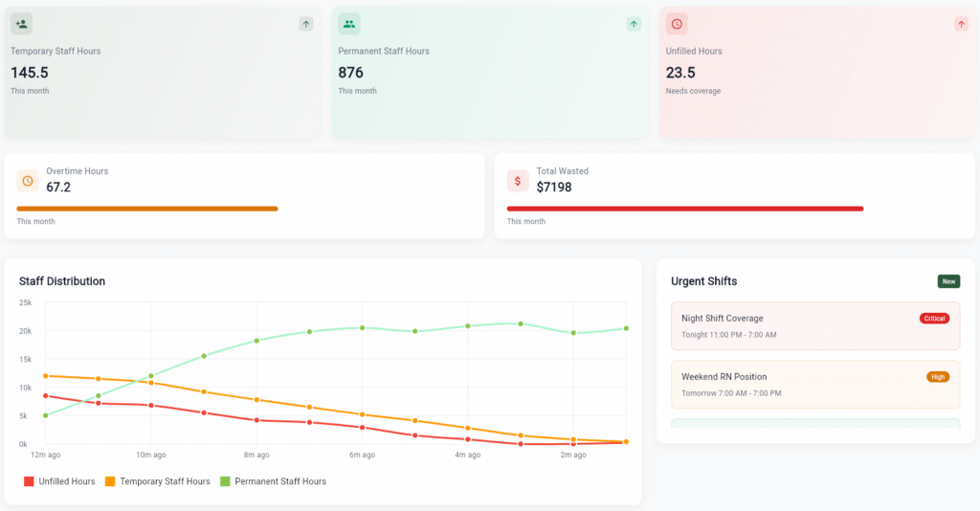Click the Unfilled Hours clock icon
This screenshot has height=511, width=980.
pyautogui.click(x=677, y=24)
